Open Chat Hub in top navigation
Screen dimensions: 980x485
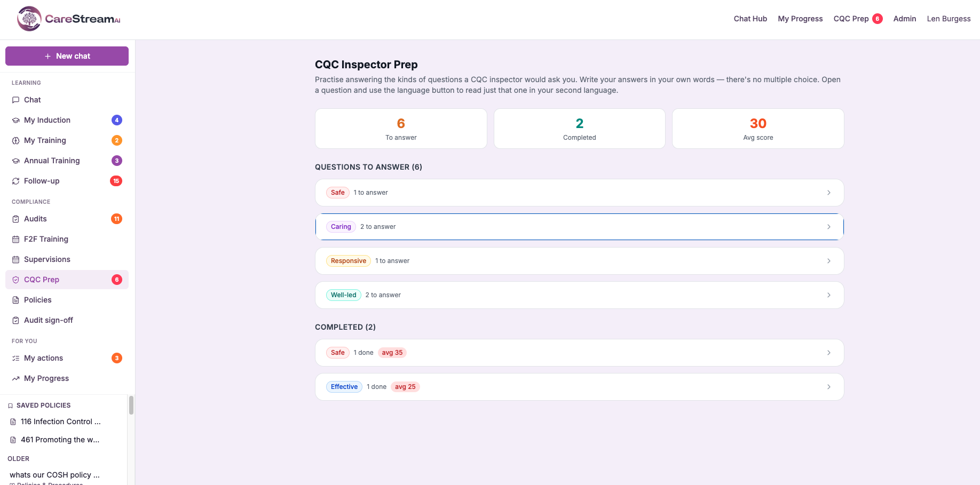point(750,19)
